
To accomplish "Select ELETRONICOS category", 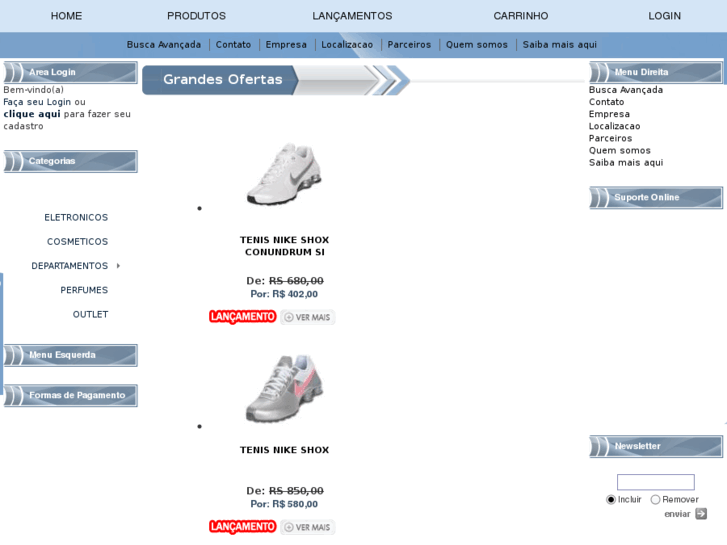I will pyautogui.click(x=76, y=218).
